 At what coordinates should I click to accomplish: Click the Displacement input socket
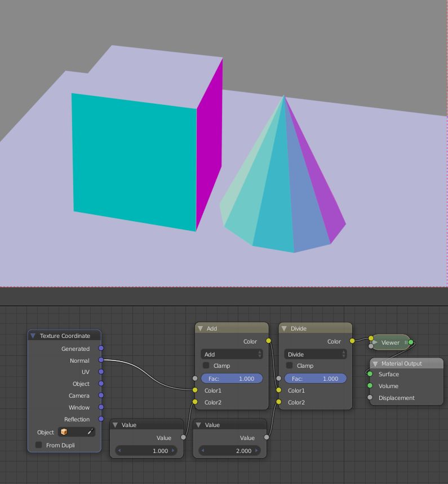pyautogui.click(x=370, y=397)
